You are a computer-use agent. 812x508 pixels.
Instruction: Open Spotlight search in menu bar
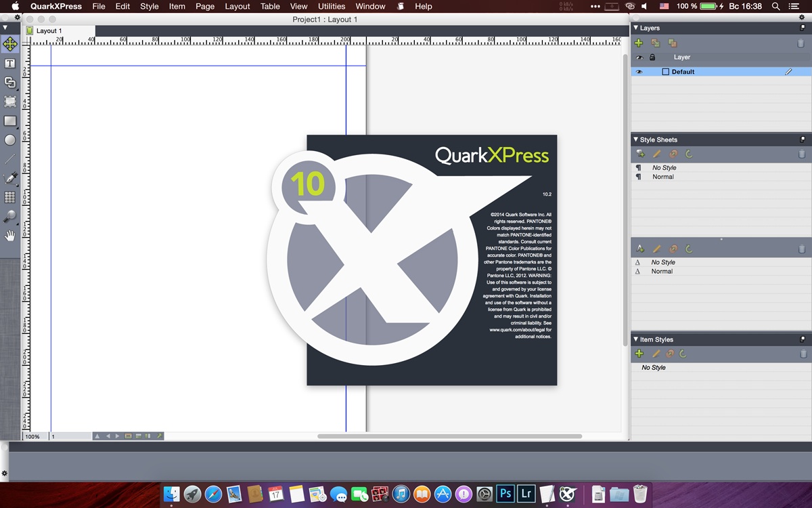click(x=775, y=6)
